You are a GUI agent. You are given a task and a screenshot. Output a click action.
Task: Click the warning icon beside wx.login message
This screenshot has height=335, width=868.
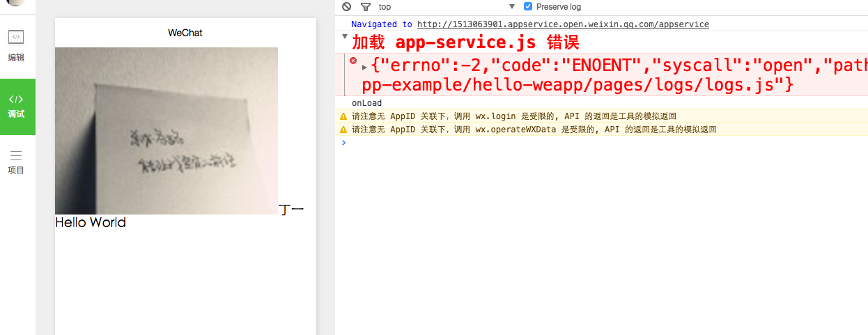pyautogui.click(x=343, y=117)
